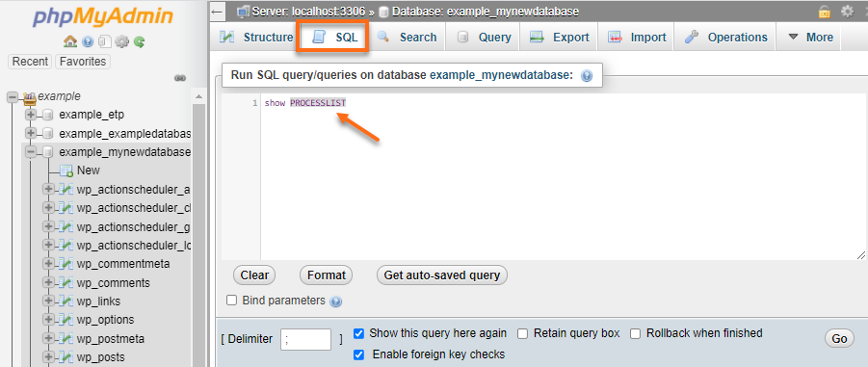Screen dimensions: 868x367
Task: Enable Rollback when finished checkbox
Action: [x=636, y=334]
